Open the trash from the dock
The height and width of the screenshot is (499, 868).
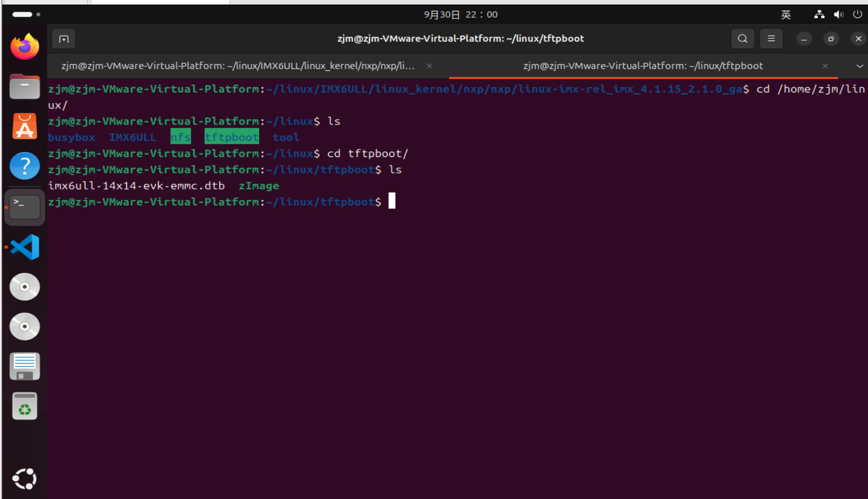24,405
